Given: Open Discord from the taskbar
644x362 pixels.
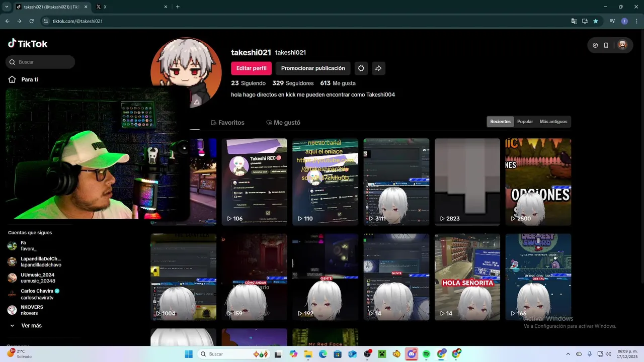Looking at the screenshot, I should coord(412,354).
